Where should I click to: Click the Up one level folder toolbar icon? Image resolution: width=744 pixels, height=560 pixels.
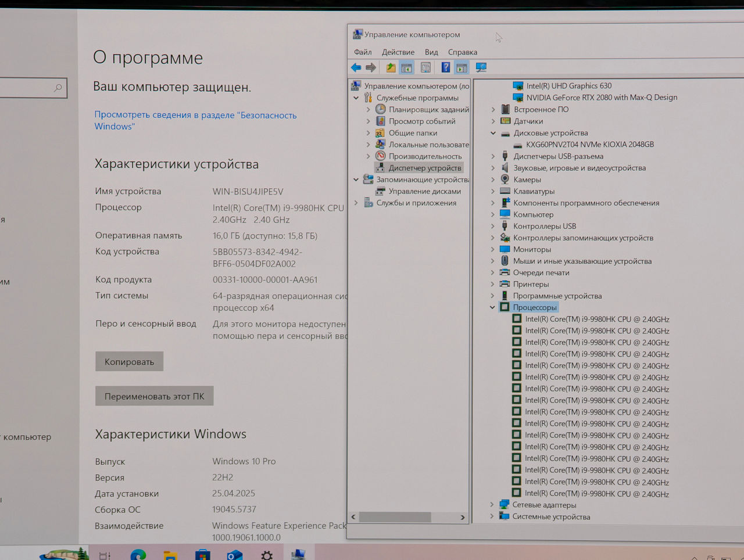pyautogui.click(x=391, y=68)
